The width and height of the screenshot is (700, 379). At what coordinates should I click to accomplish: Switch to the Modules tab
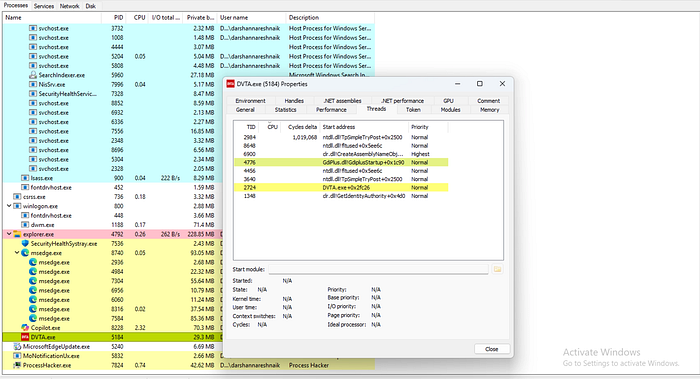[x=450, y=109]
